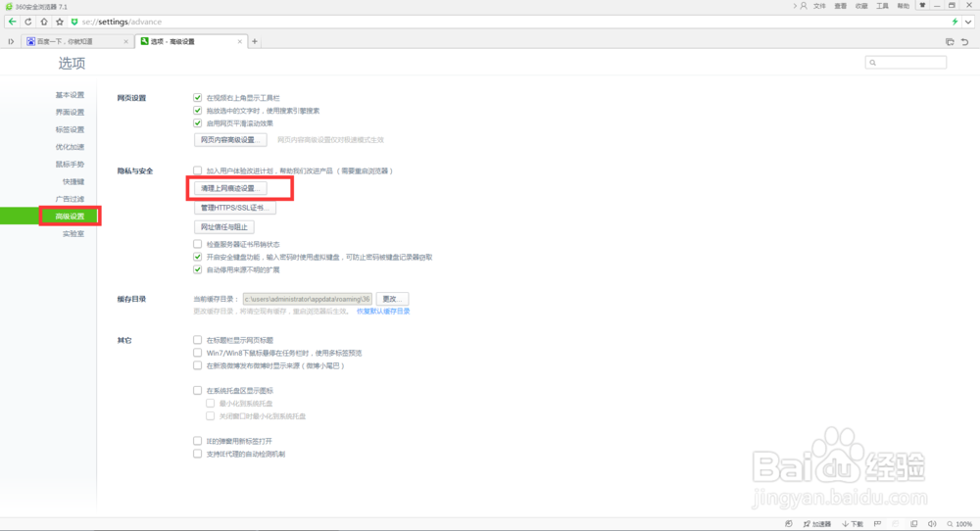
Task: Click the green shield security icon in address bar
Action: [74, 22]
